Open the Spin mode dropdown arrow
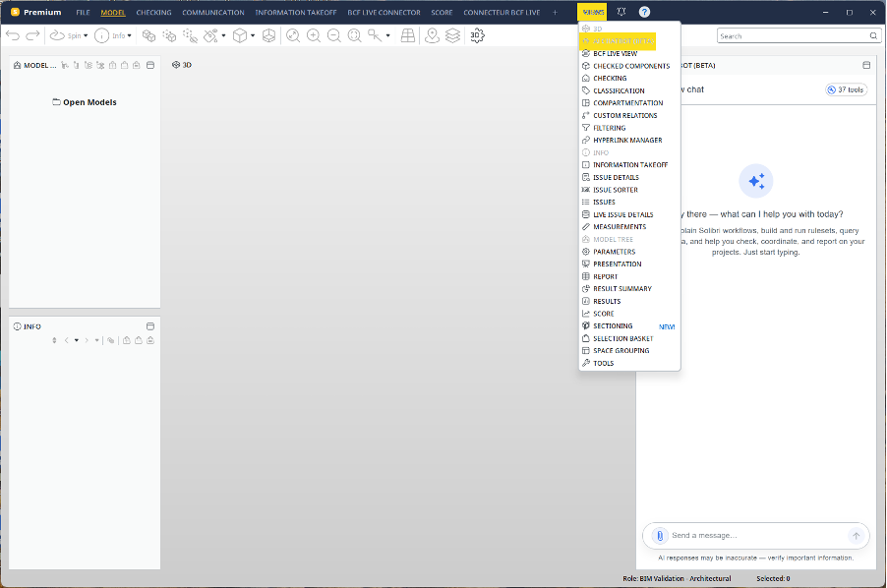The height and width of the screenshot is (588, 887). coord(86,35)
